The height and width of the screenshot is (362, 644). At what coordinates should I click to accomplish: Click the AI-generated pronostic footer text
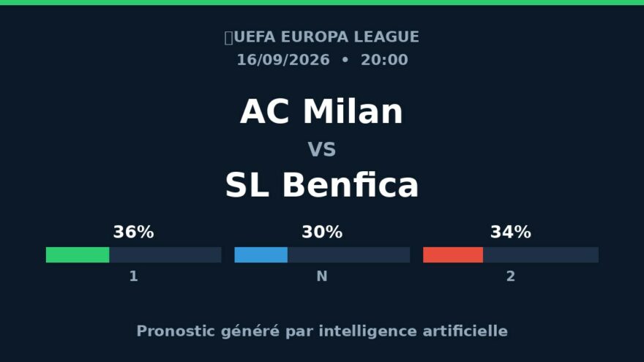pyautogui.click(x=322, y=331)
